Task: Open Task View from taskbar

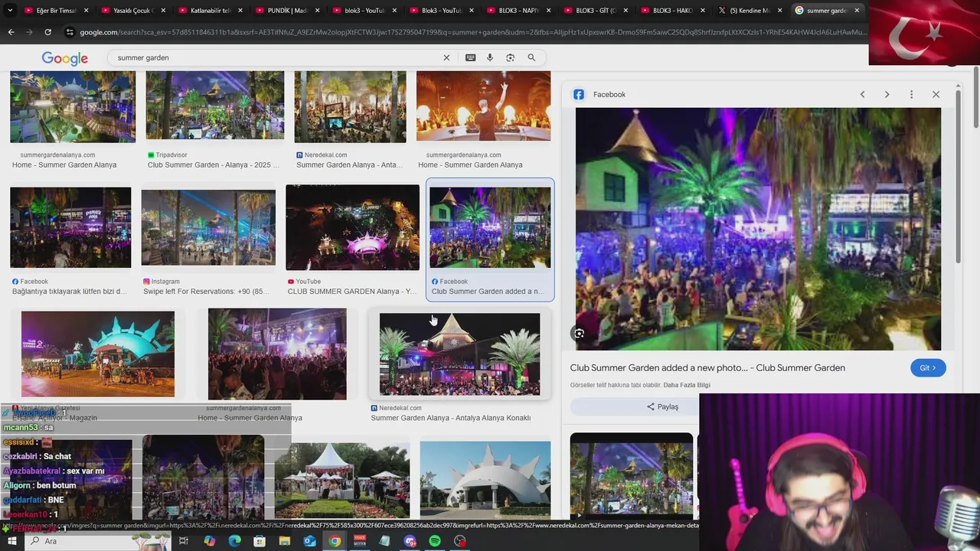Action: coord(184,541)
